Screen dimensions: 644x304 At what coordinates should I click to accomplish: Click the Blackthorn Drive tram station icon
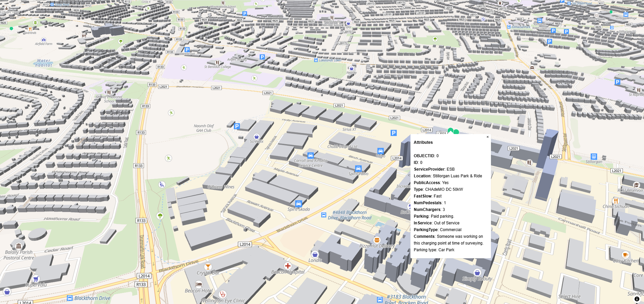(x=69, y=298)
